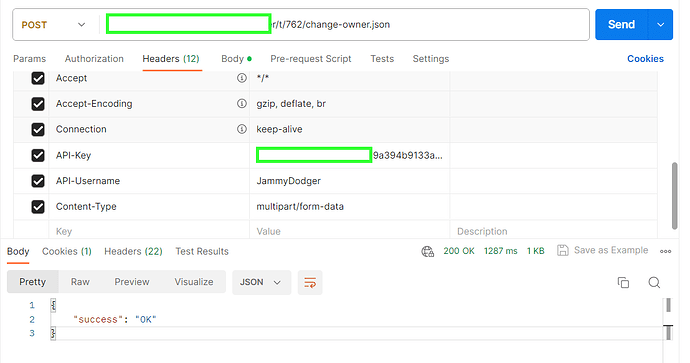Uncheck the Connection header checkbox
690x363 pixels.
click(x=38, y=129)
